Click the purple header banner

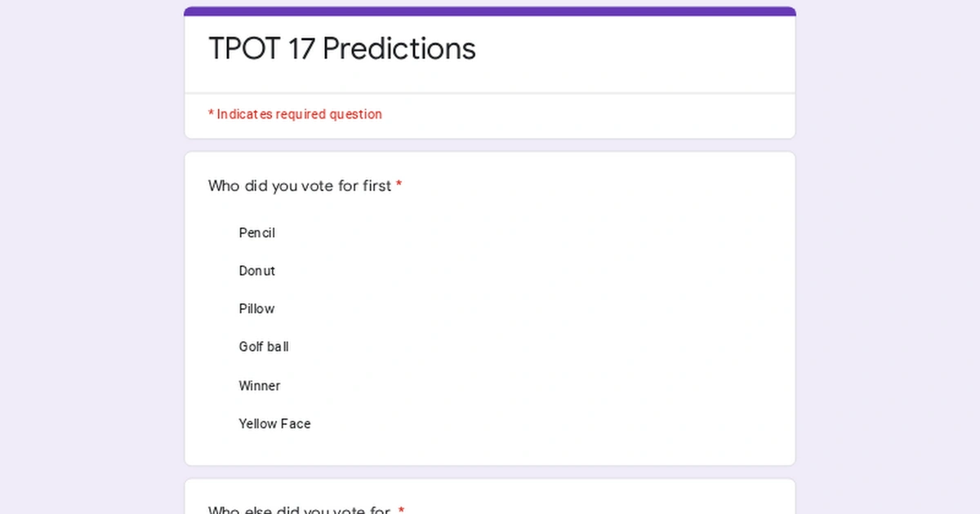pos(490,11)
